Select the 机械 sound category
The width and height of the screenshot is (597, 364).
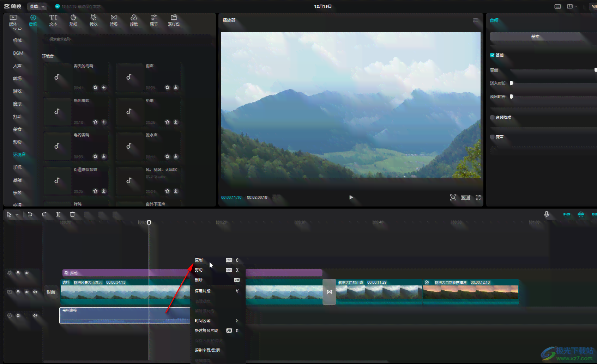[17, 41]
